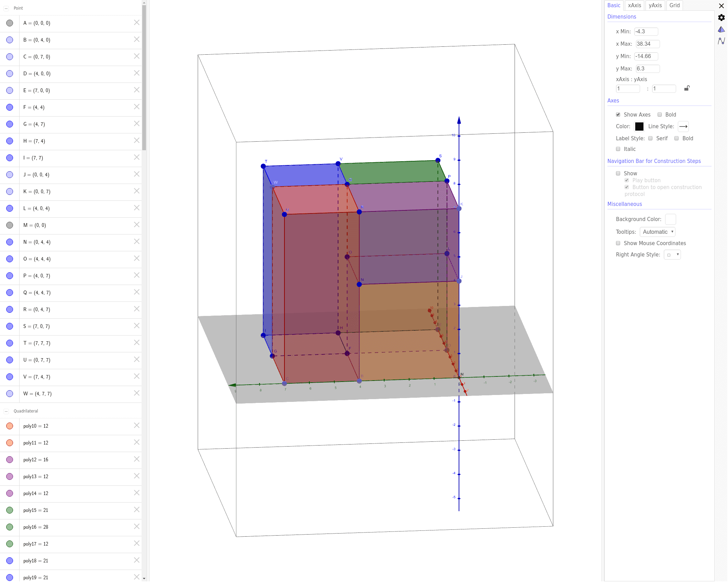Delete point T = (7, 7, 7)
The image size is (728, 582).
point(136,343)
